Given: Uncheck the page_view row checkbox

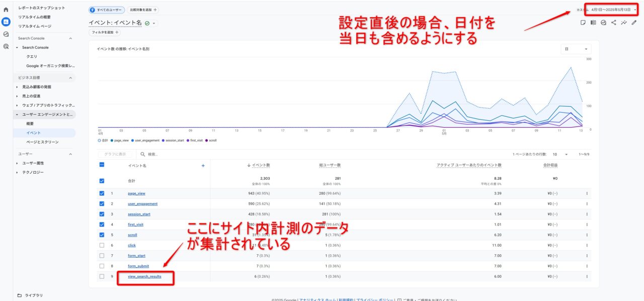Looking at the screenshot, I should (x=102, y=193).
